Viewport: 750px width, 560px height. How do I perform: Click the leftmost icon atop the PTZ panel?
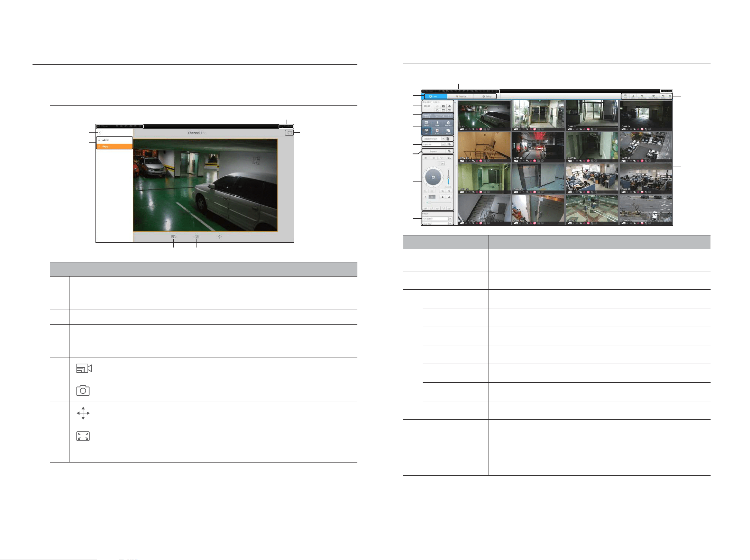point(426,158)
